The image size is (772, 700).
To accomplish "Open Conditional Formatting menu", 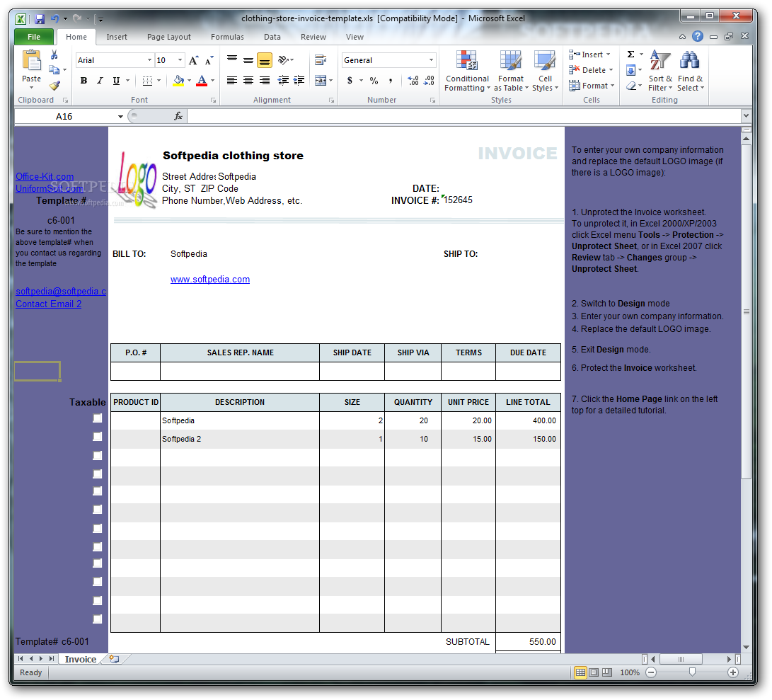I will pos(467,71).
